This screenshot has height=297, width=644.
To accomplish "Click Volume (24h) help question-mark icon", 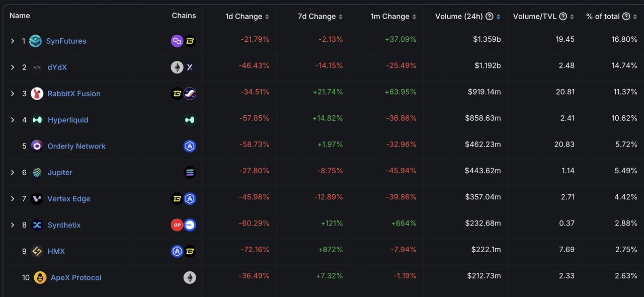I will tap(489, 17).
